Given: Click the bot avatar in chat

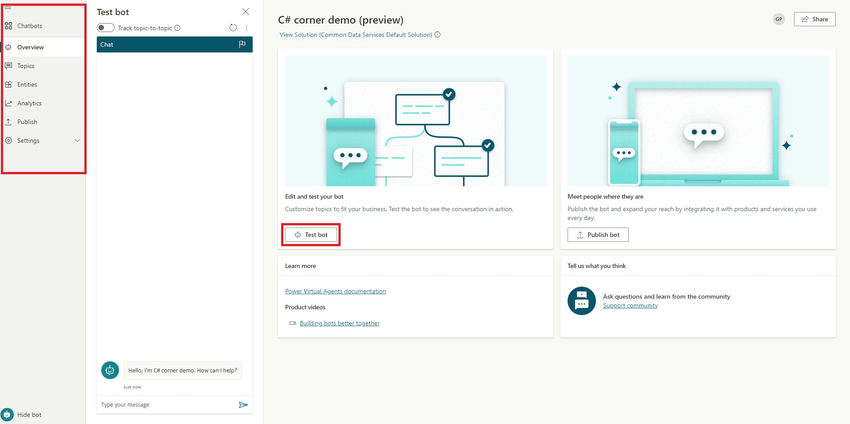Looking at the screenshot, I should 110,370.
